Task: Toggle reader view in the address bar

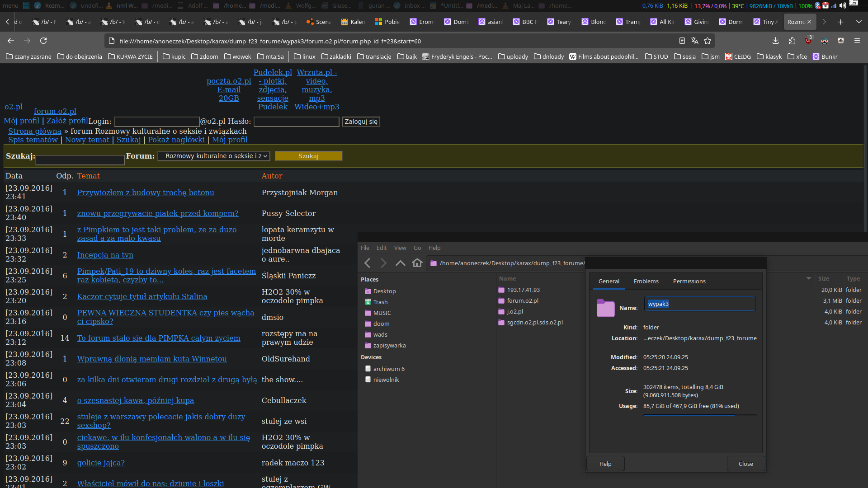Action: click(682, 41)
